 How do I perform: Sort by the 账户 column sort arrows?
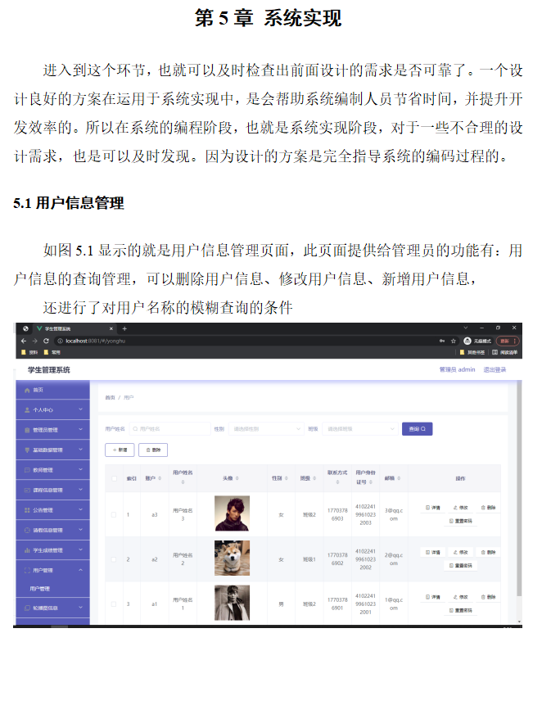[160, 478]
